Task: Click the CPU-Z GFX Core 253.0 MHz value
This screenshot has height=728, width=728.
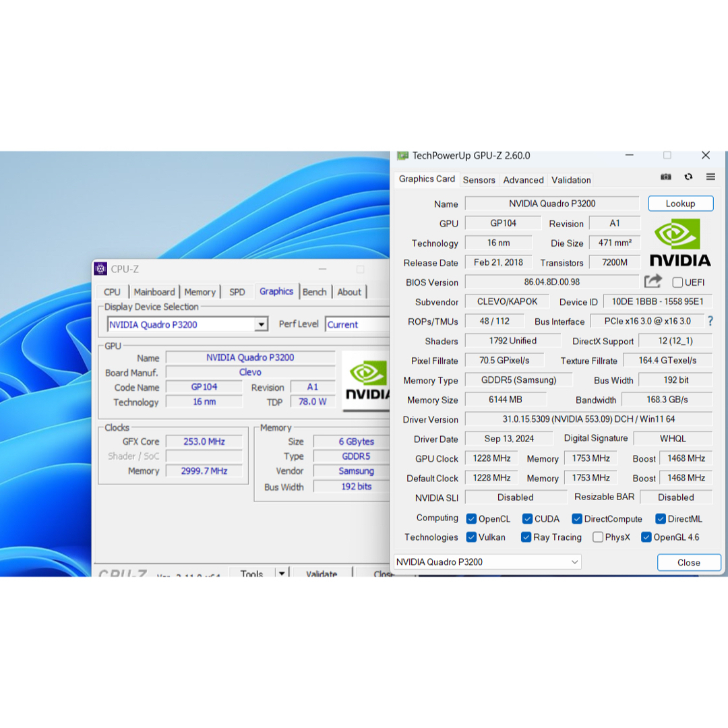Action: pos(204,441)
